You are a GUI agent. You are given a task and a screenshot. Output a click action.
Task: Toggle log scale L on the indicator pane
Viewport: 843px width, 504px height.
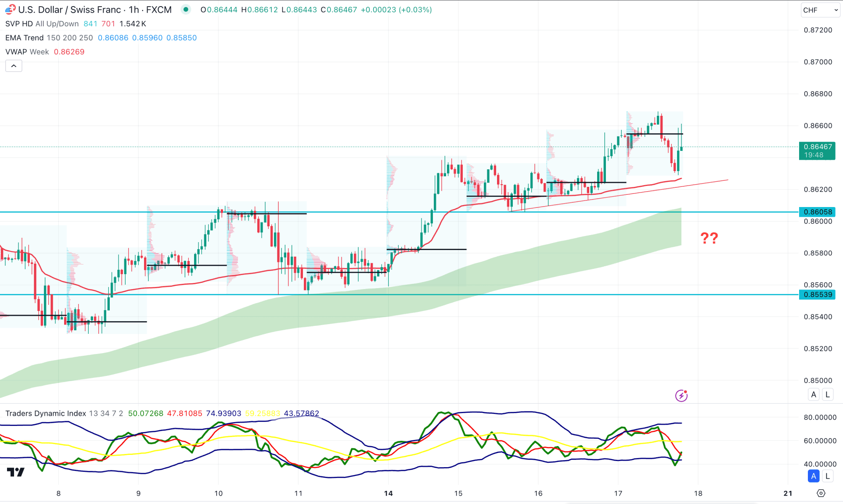click(828, 476)
